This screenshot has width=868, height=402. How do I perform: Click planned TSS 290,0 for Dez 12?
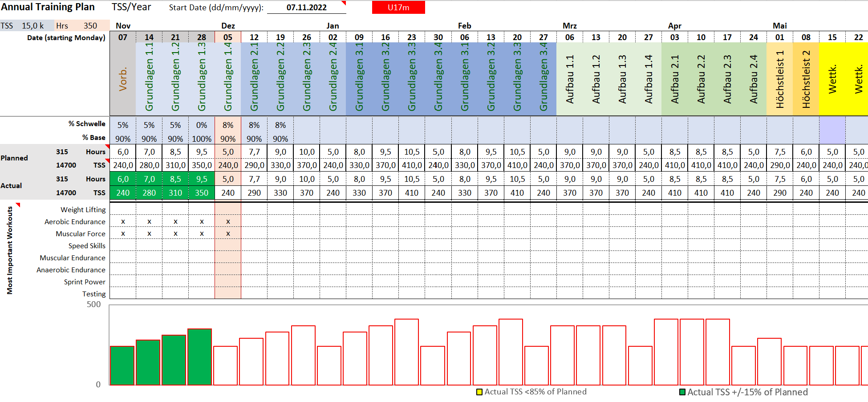(254, 165)
